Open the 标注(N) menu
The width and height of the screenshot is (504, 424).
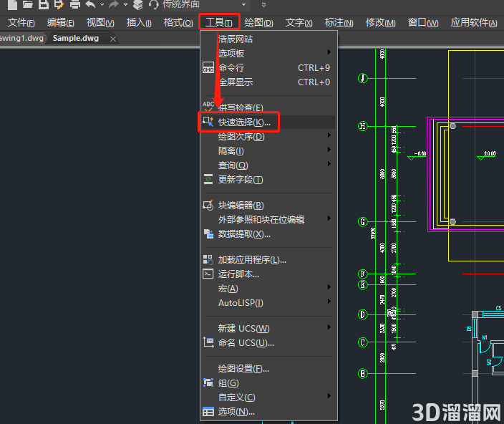[339, 23]
